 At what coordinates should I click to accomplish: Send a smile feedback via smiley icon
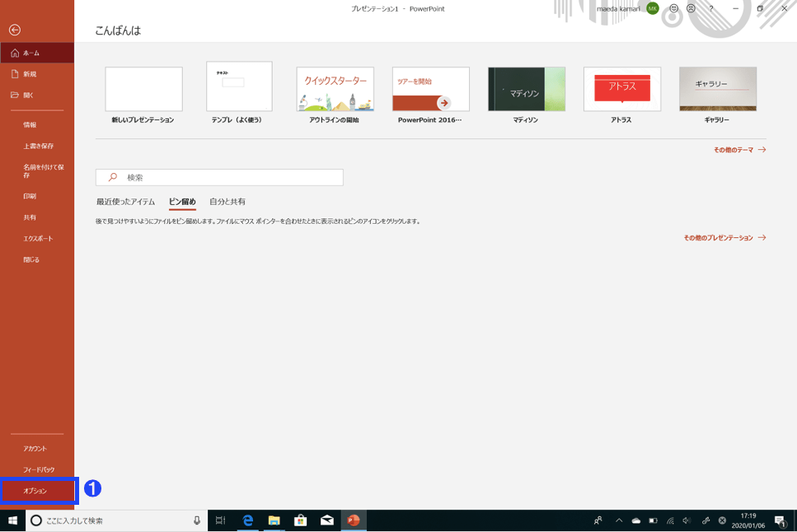point(673,8)
